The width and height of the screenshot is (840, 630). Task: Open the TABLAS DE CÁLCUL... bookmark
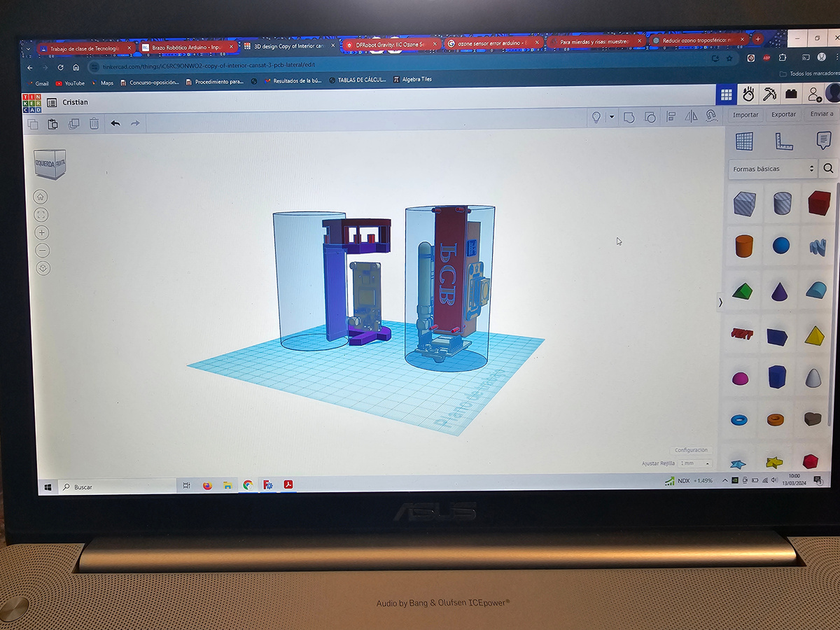point(358,80)
